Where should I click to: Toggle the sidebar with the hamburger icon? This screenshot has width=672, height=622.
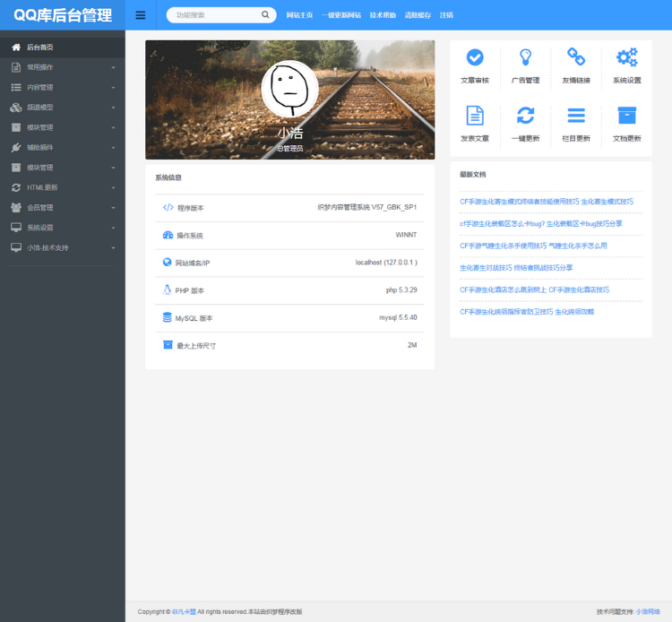click(141, 15)
